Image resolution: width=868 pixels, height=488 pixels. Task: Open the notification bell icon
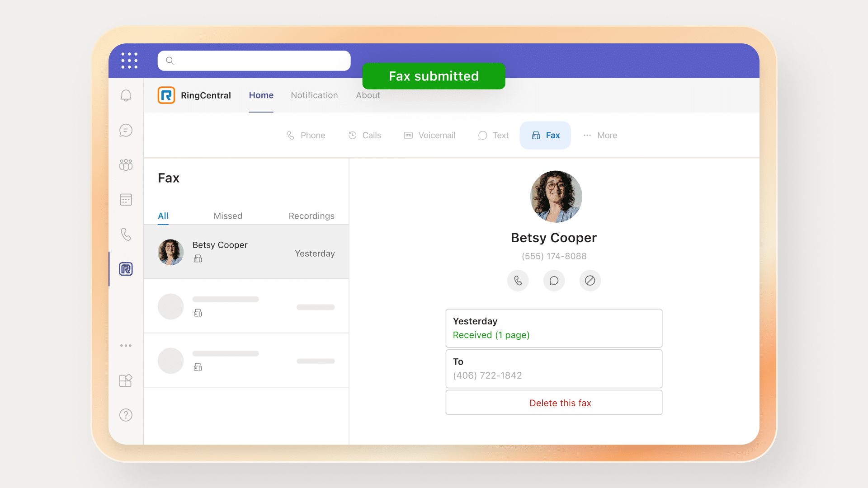126,95
